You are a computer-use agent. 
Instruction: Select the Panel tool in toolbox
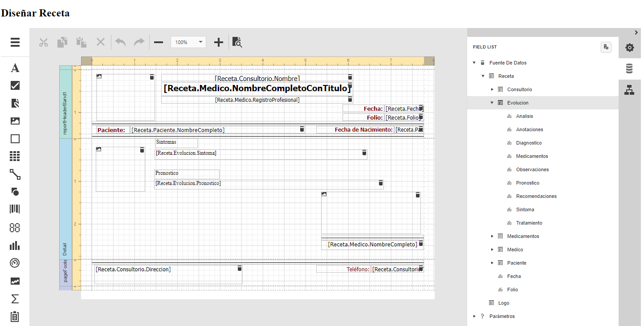click(15, 139)
